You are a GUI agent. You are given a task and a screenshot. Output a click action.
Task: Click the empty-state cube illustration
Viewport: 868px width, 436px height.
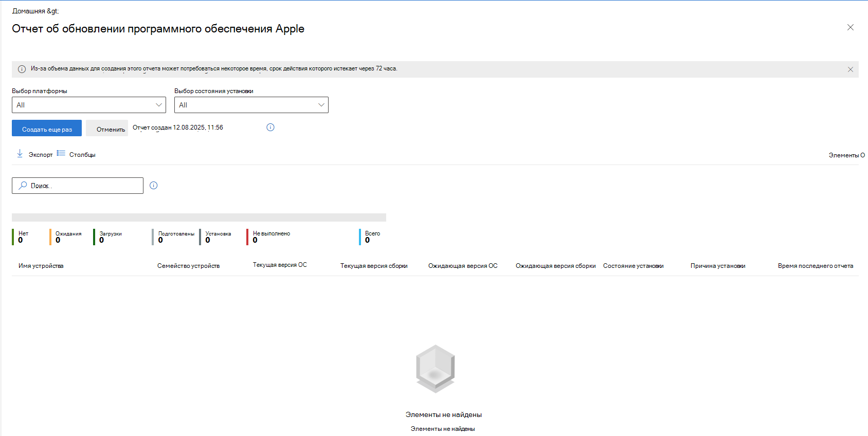(x=436, y=369)
